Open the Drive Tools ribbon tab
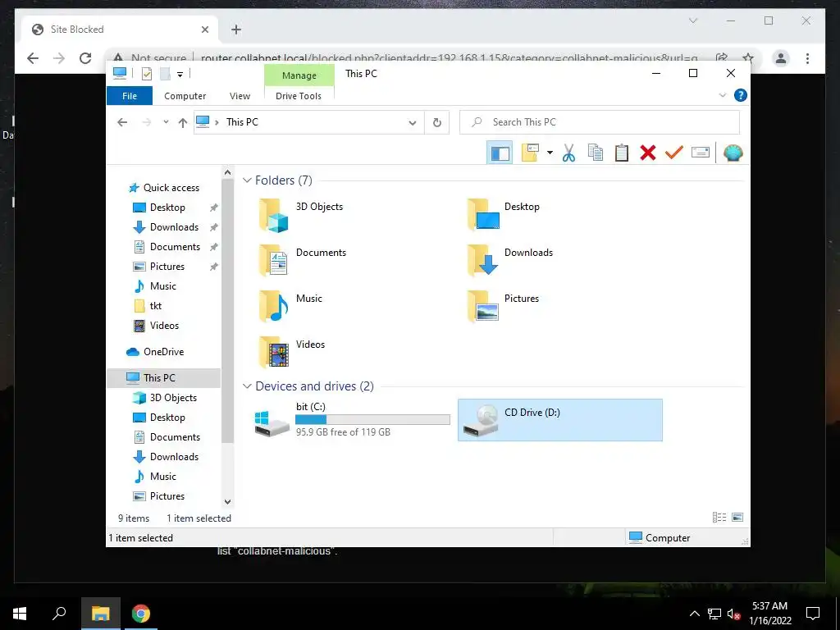The image size is (840, 630). point(299,96)
